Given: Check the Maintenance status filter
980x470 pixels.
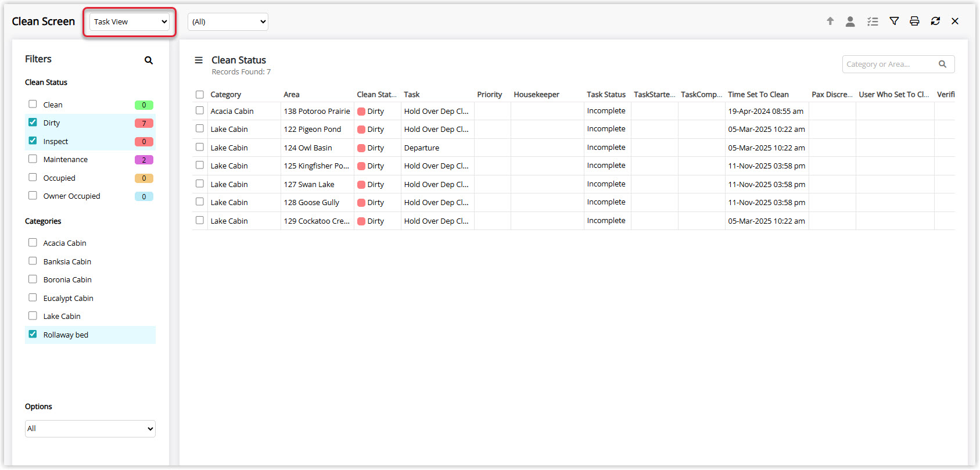Looking at the screenshot, I should 33,159.
